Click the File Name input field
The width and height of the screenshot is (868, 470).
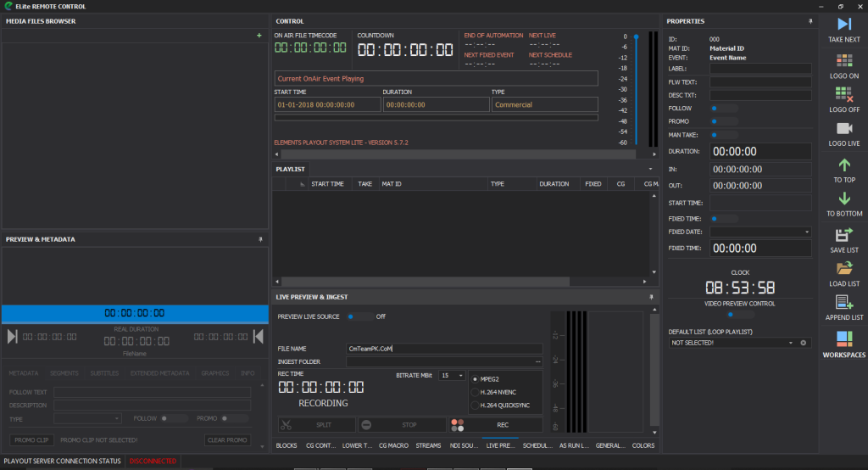(x=444, y=349)
